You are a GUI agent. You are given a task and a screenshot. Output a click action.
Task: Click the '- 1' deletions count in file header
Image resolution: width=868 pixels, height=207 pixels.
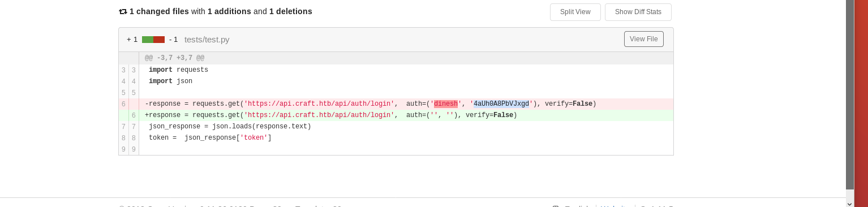pyautogui.click(x=173, y=40)
